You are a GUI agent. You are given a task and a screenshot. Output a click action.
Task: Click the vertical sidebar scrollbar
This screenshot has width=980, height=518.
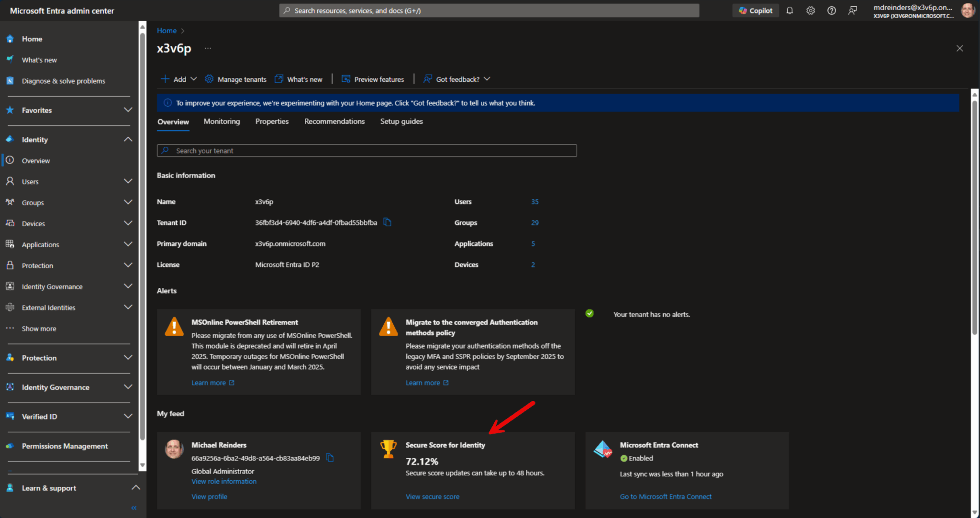[142, 239]
